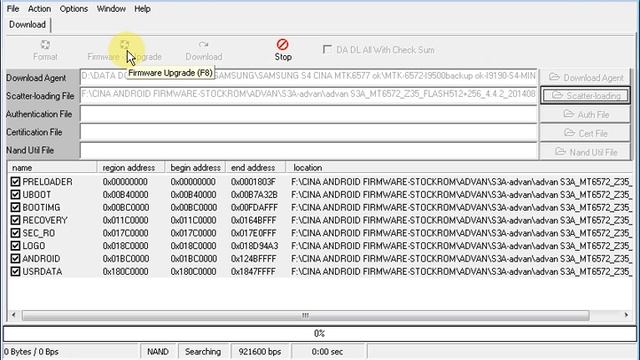Click the horizontal scrollbar right arrow
Viewport: 640px width, 360px height.
pos(626,315)
